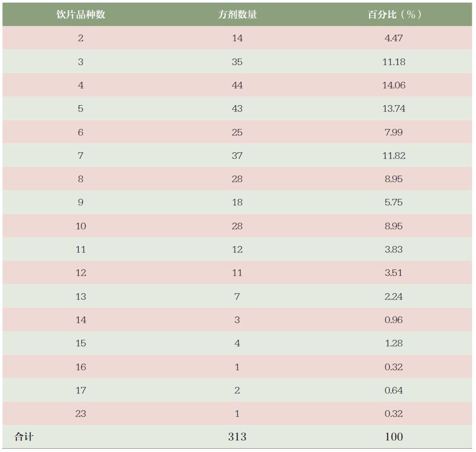
Task: Click the variety number 17 cell
Action: pyautogui.click(x=81, y=390)
